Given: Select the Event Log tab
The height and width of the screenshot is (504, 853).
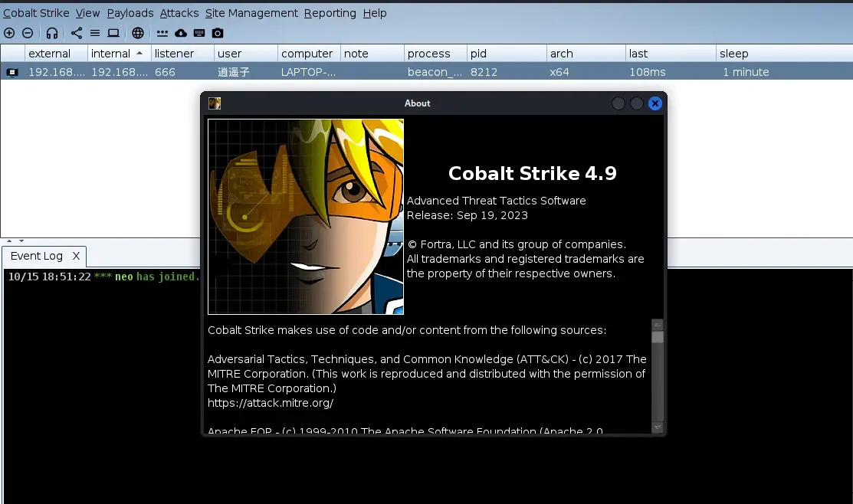Looking at the screenshot, I should tap(37, 256).
